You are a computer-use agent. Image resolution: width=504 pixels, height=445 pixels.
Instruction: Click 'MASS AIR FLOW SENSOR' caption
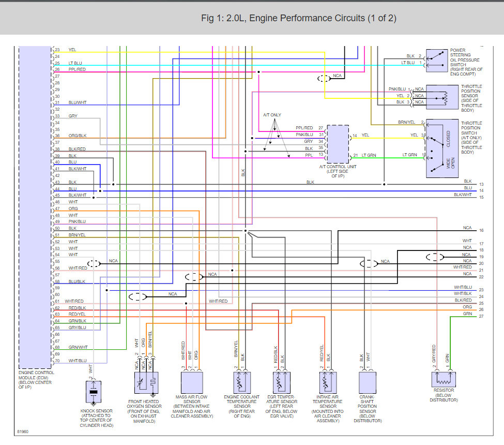tap(192, 406)
